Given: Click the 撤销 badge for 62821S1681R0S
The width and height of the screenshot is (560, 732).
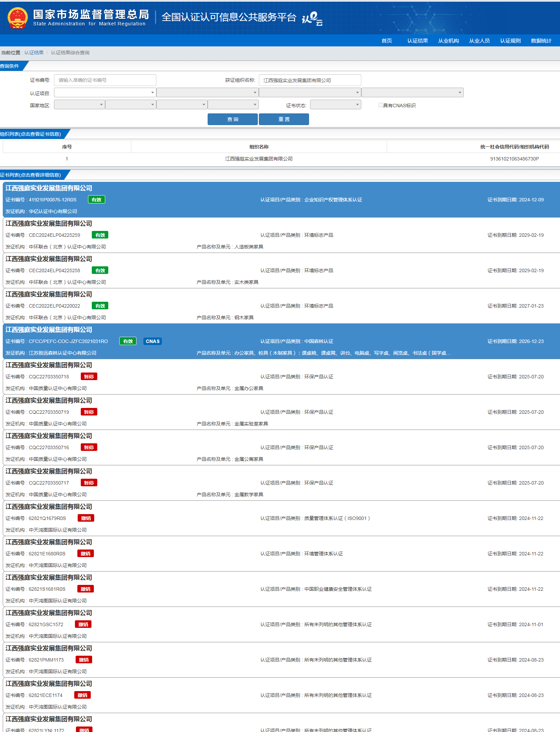Looking at the screenshot, I should pyautogui.click(x=86, y=589).
